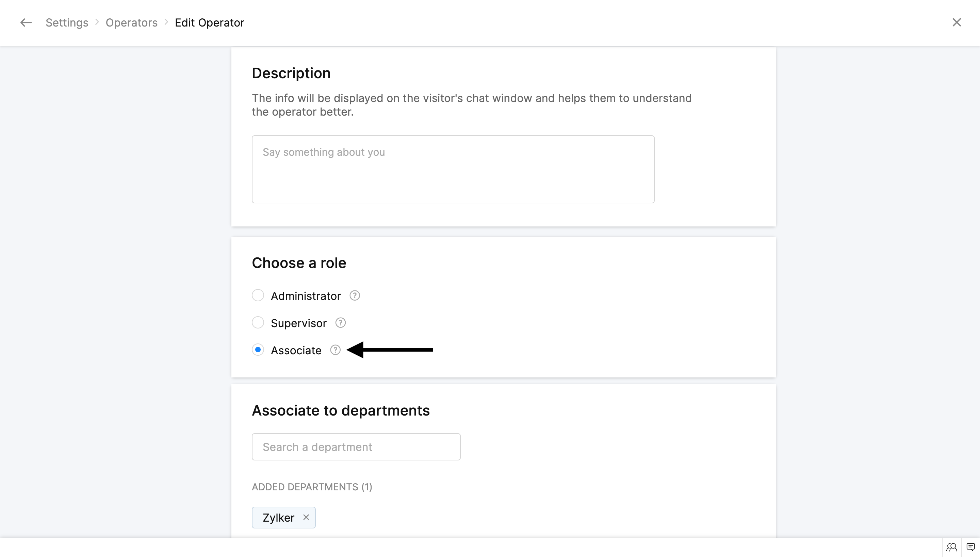The height and width of the screenshot is (557, 980).
Task: Open help tooltip beside Administrator
Action: coord(355,296)
